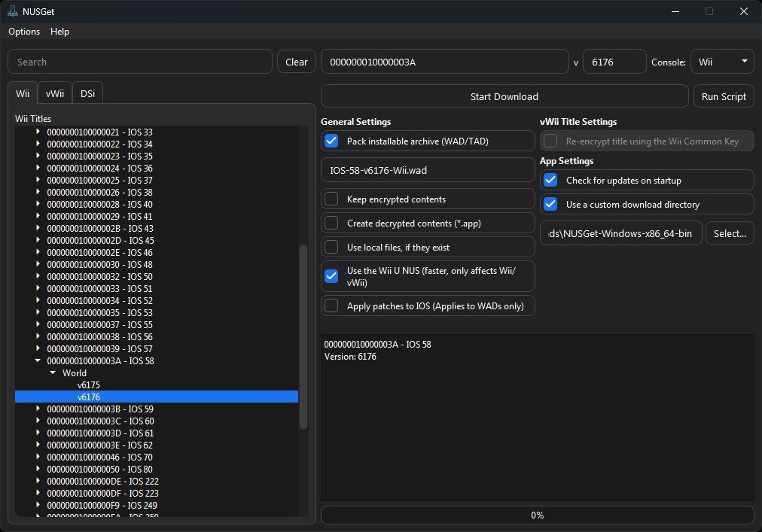Uncheck Pack installable archive (WAD/TAD)
Screen dimensions: 762x532
point(331,141)
